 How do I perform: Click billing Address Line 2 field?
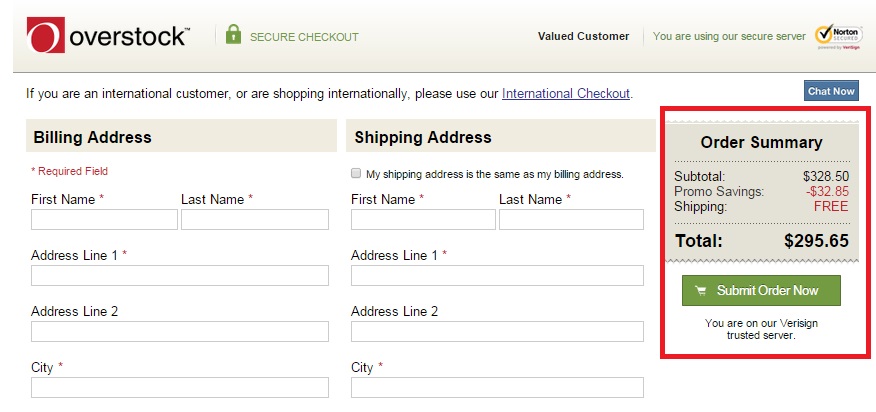[x=180, y=332]
